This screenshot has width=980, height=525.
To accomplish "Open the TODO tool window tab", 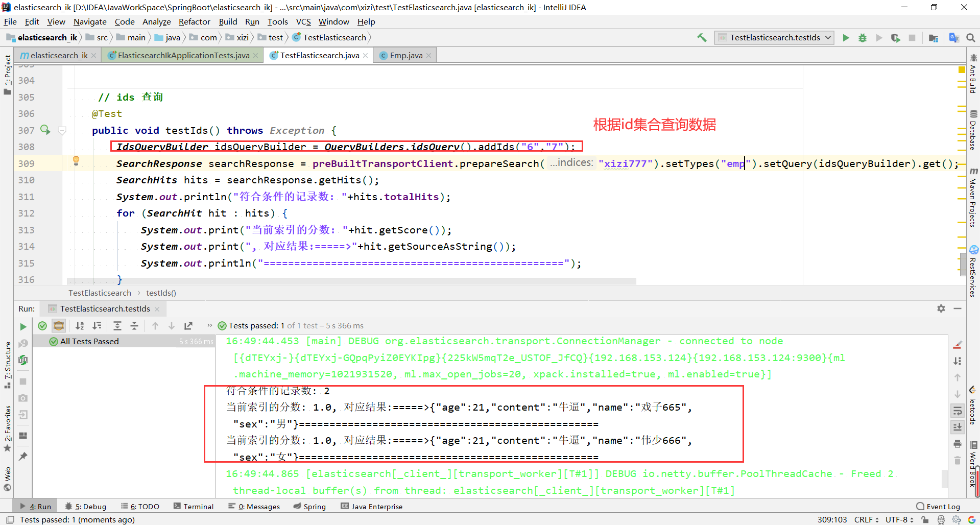I will click(140, 506).
